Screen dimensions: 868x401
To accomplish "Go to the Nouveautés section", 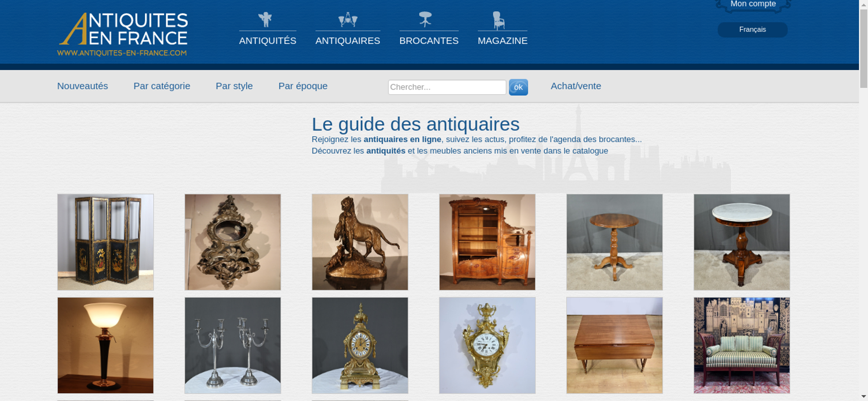I will [x=82, y=86].
